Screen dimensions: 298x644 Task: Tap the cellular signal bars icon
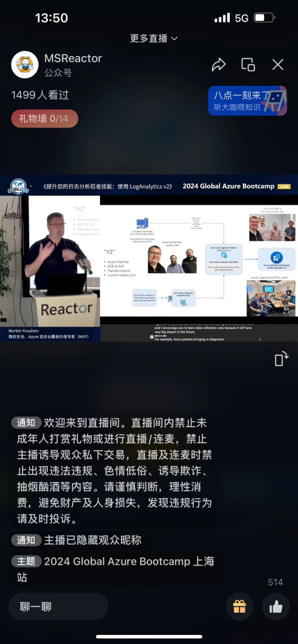pyautogui.click(x=222, y=18)
